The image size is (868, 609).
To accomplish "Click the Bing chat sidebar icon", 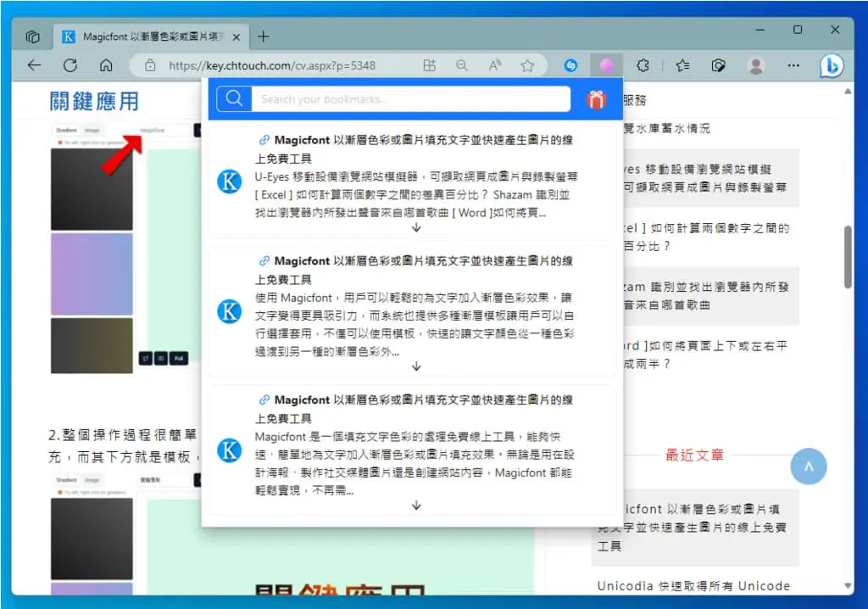I will click(x=831, y=66).
